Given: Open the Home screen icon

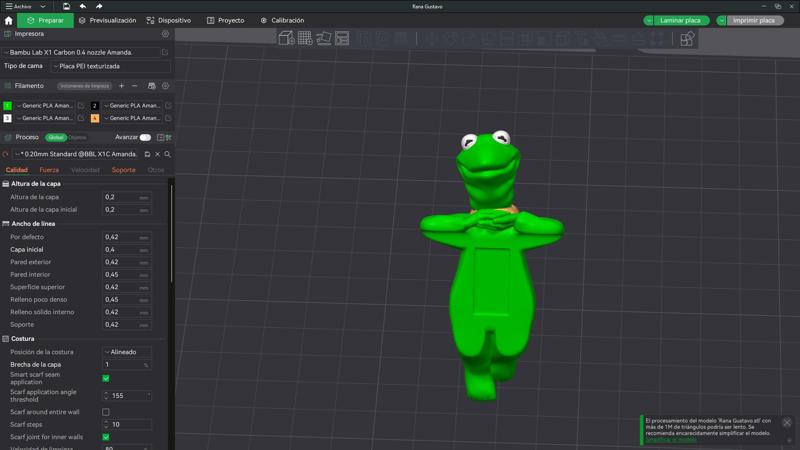Looking at the screenshot, I should [8, 20].
